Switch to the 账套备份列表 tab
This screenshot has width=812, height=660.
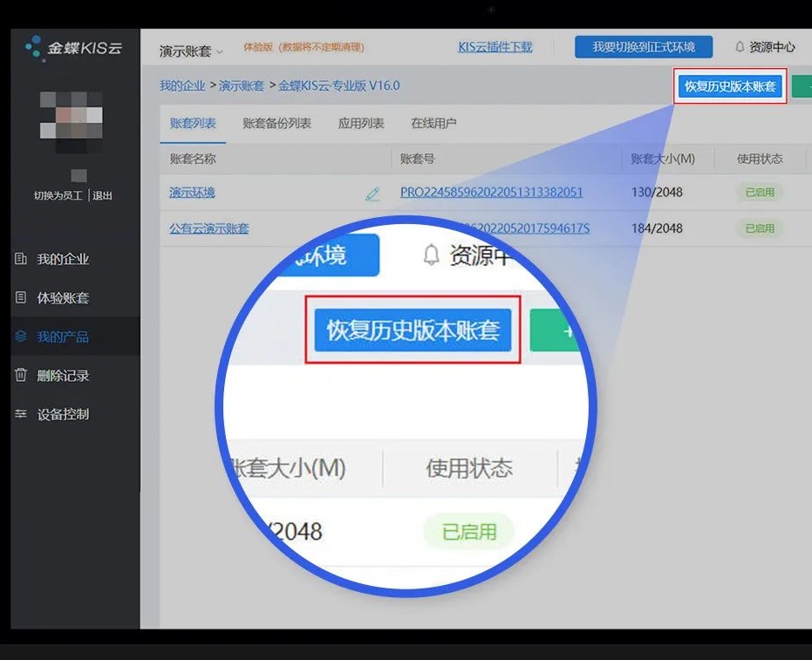coord(276,123)
